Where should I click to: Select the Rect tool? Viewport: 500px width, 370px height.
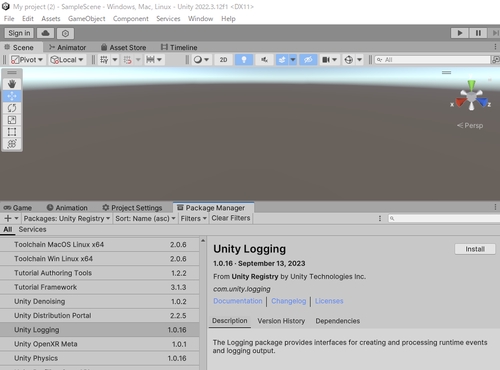pyautogui.click(x=12, y=132)
